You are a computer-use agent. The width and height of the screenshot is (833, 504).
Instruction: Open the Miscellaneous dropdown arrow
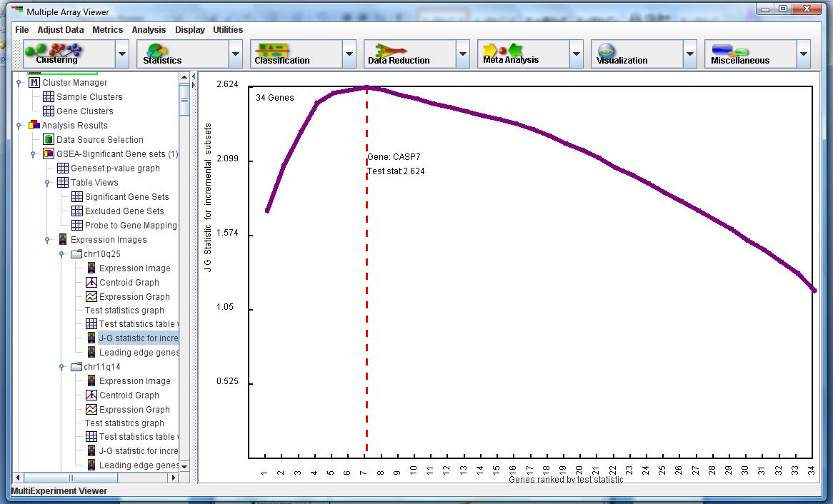tap(804, 54)
